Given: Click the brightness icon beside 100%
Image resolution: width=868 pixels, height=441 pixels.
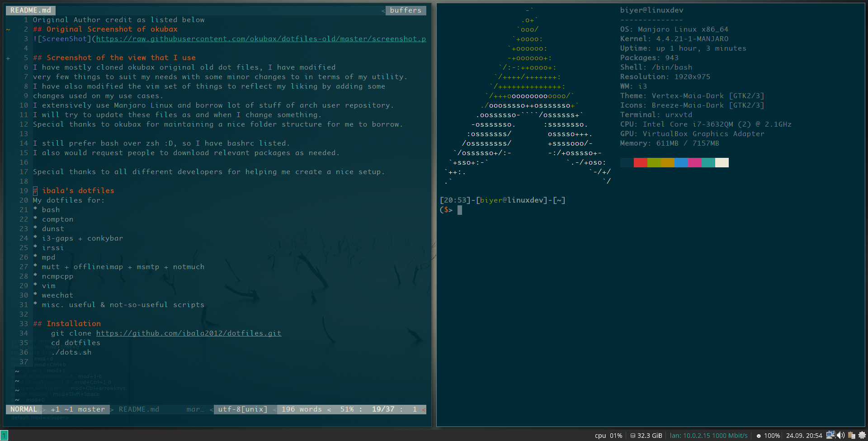Looking at the screenshot, I should tap(759, 436).
